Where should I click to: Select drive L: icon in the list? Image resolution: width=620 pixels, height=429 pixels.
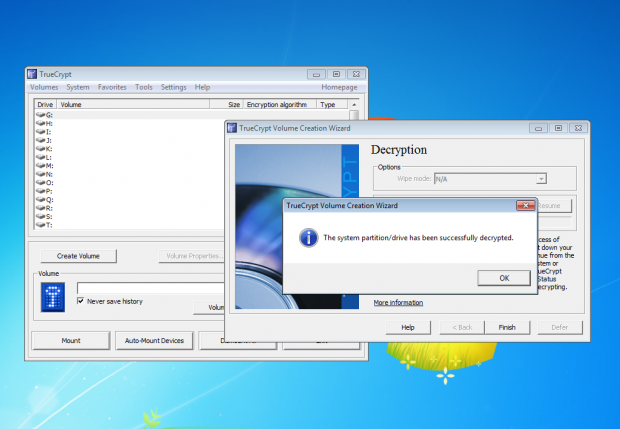pos(41,157)
